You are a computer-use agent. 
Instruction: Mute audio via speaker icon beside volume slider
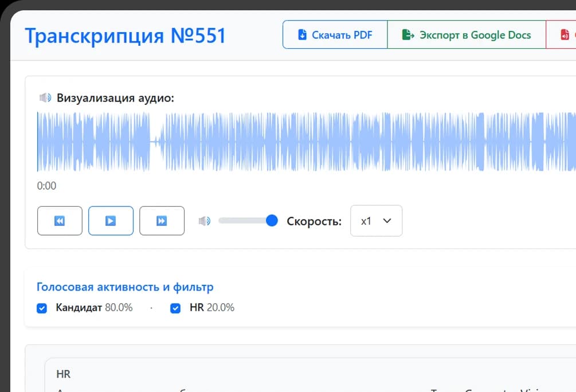(204, 221)
